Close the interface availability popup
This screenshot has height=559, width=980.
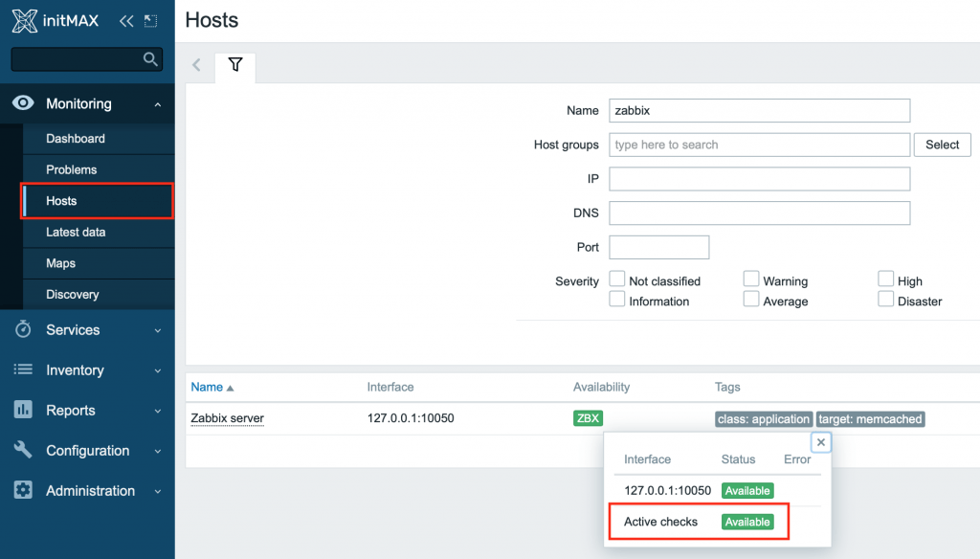(820, 442)
